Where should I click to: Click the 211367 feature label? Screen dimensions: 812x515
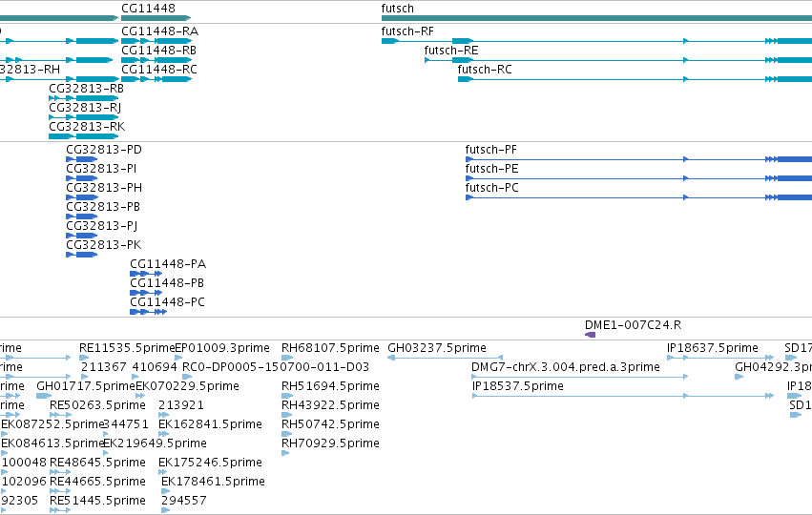(x=104, y=367)
